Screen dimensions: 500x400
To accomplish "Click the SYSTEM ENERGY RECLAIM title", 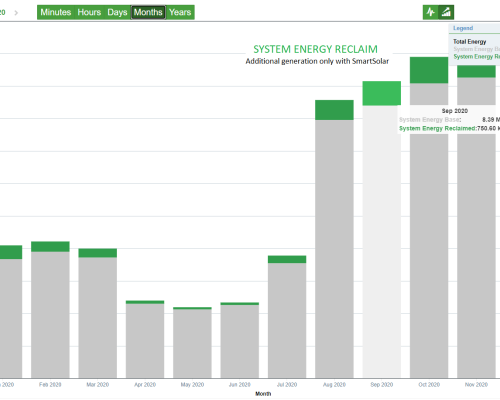I will (315, 49).
